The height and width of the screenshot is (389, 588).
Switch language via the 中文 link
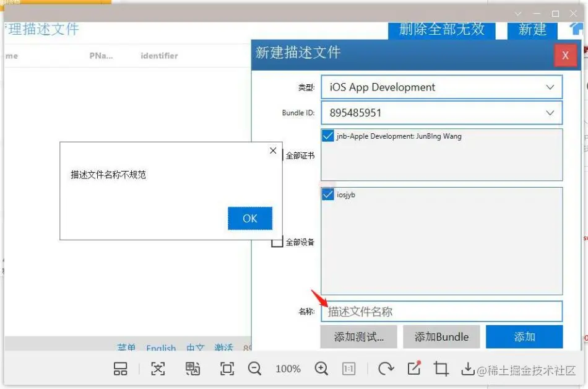[x=196, y=347]
